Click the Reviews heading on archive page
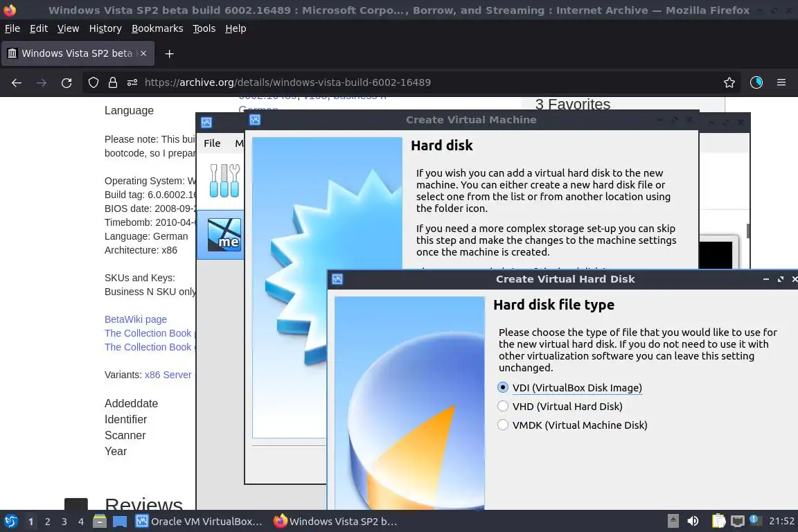Screen dimensions: 798x532 click(143, 504)
